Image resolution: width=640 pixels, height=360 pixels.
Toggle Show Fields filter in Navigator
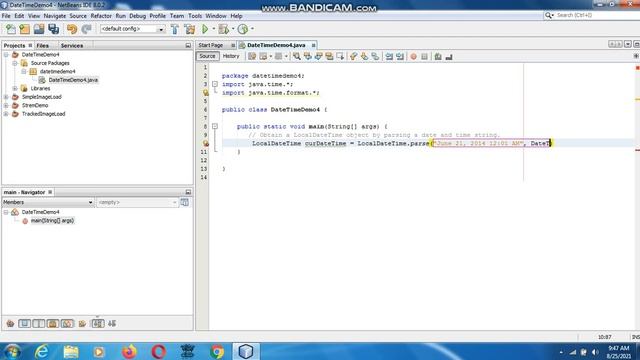coord(24,324)
